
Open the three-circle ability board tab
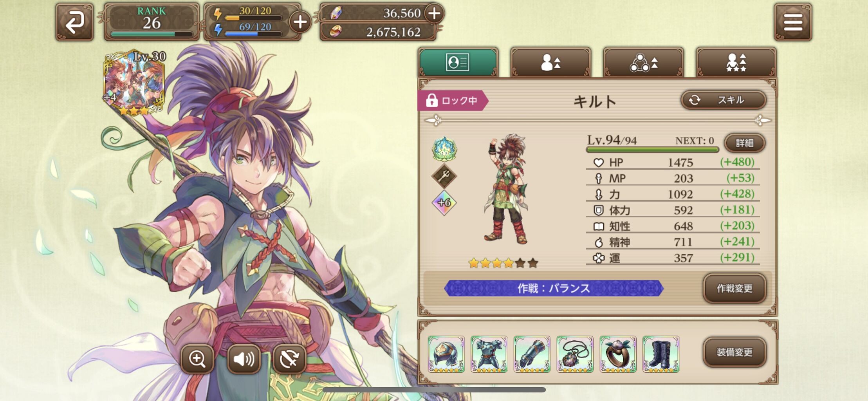(643, 62)
